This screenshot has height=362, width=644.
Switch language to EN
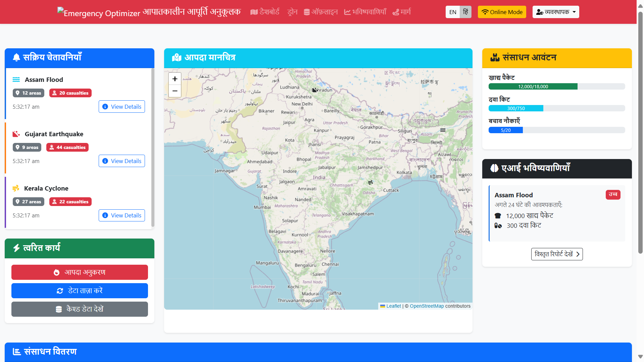pyautogui.click(x=452, y=12)
